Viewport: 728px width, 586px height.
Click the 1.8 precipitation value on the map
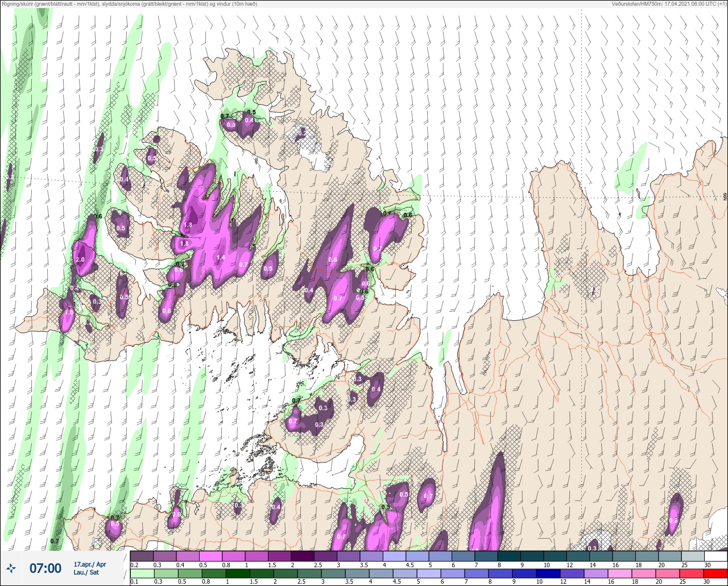coord(184,244)
